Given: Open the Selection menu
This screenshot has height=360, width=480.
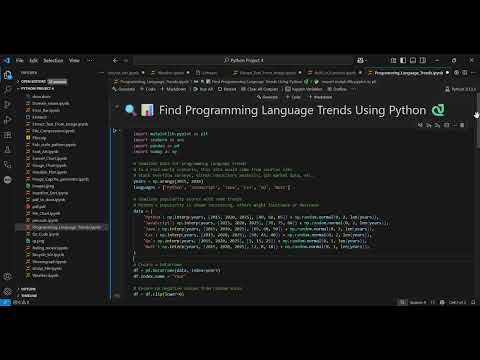Looking at the screenshot, I should pos(53,60).
